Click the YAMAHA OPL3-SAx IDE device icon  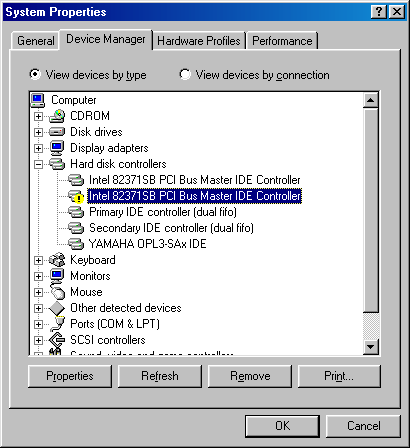[76, 244]
